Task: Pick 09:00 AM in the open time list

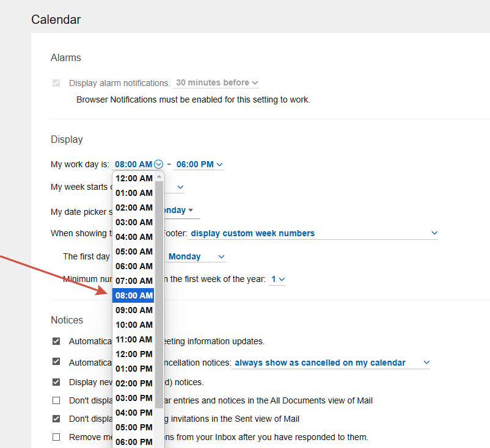Action: (134, 310)
